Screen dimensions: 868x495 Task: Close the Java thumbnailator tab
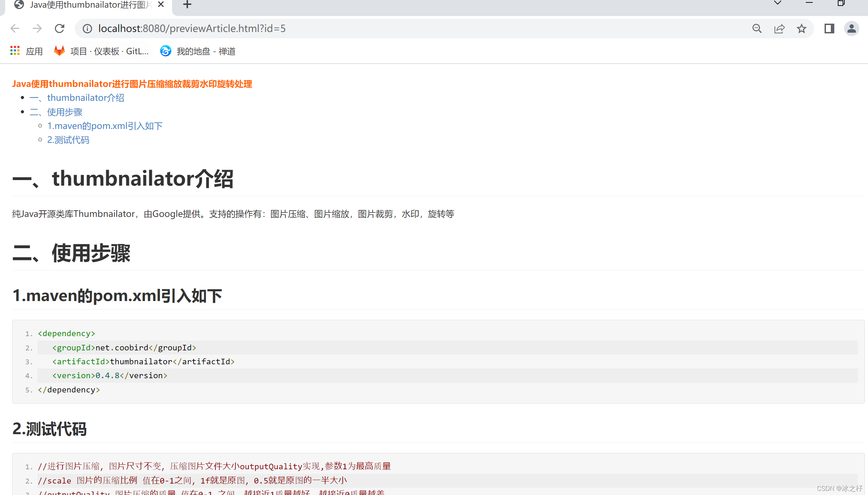161,5
